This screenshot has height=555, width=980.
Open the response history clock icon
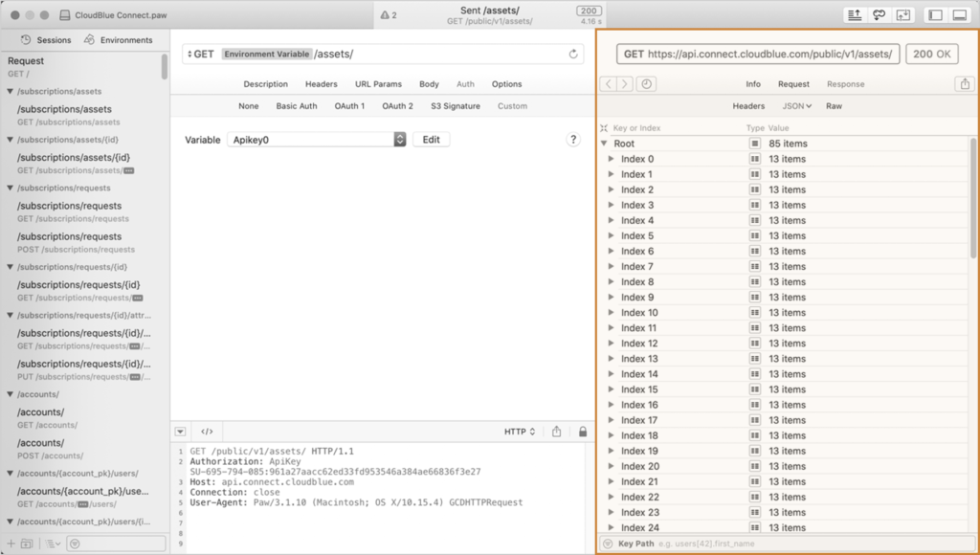coord(646,84)
